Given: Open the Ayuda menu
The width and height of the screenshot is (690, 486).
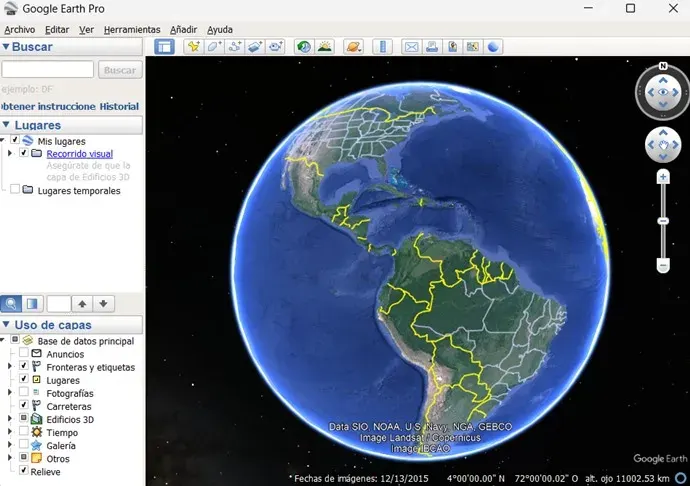Looking at the screenshot, I should [220, 29].
